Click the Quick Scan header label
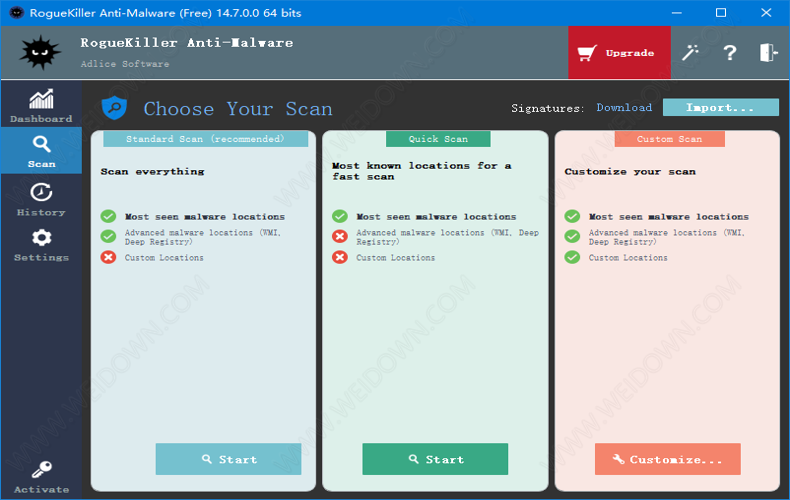This screenshot has height=500, width=790. click(438, 139)
